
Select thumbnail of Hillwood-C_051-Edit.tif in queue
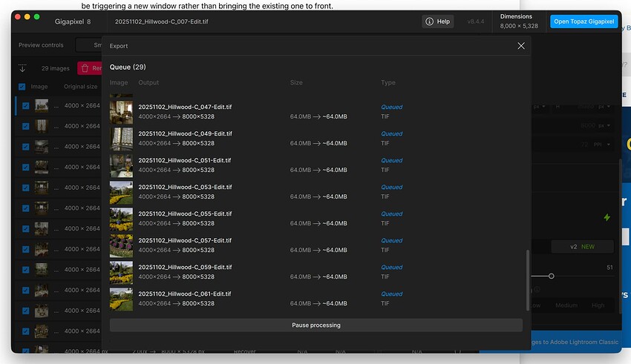pos(121,165)
